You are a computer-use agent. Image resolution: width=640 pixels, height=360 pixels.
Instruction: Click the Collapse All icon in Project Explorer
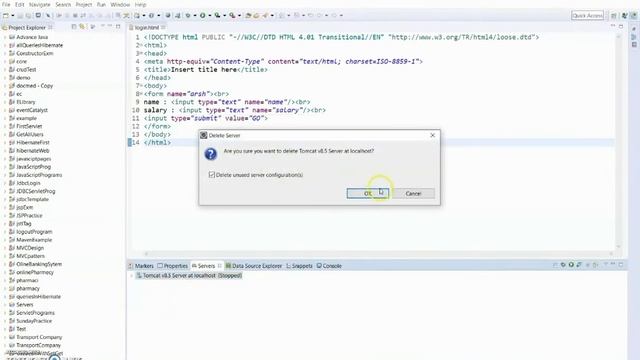coord(74,27)
